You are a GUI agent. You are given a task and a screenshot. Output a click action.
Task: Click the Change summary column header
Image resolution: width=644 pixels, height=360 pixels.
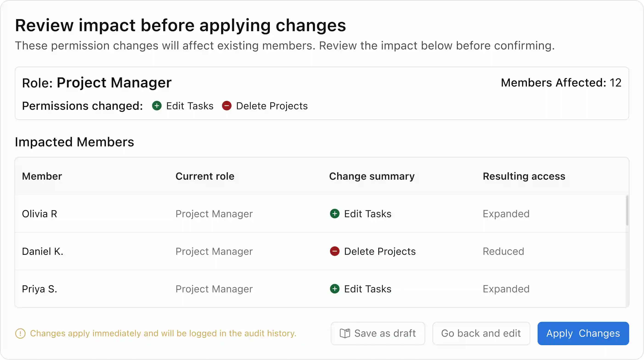[372, 176]
